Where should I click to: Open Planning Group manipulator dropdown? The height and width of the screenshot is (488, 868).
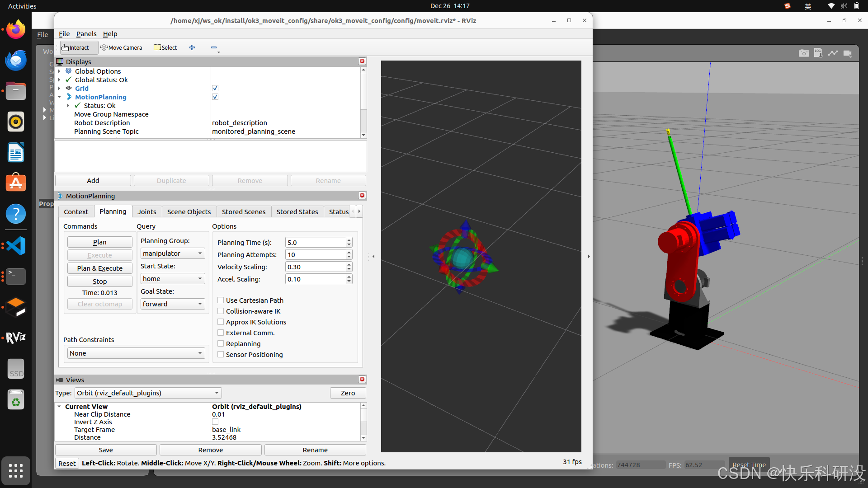point(173,253)
